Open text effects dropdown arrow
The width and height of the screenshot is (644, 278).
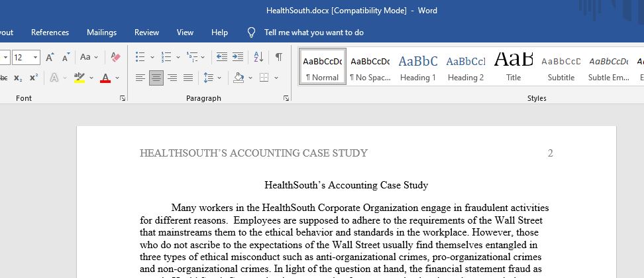tap(65, 78)
